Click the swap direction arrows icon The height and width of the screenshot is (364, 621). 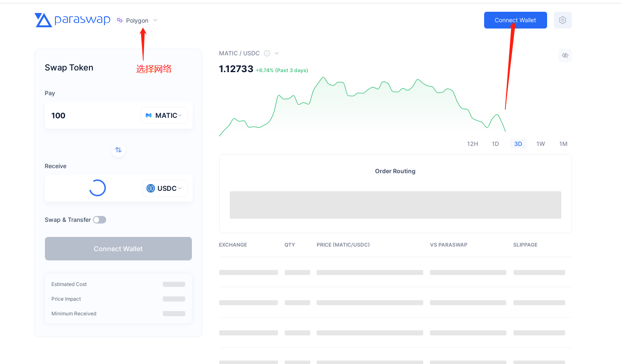[118, 150]
